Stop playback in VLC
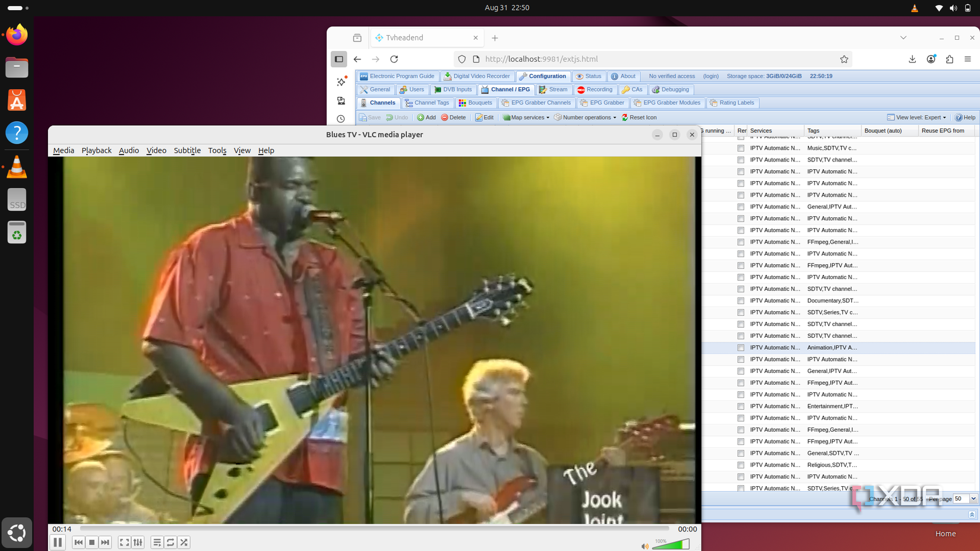 click(x=91, y=542)
